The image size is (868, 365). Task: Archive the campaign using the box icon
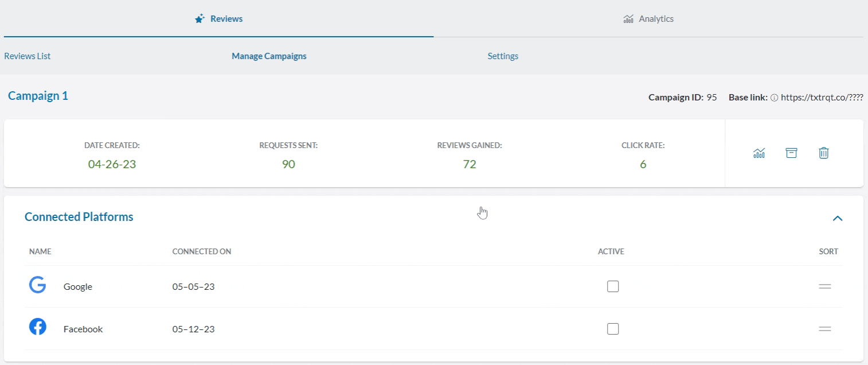[791, 153]
